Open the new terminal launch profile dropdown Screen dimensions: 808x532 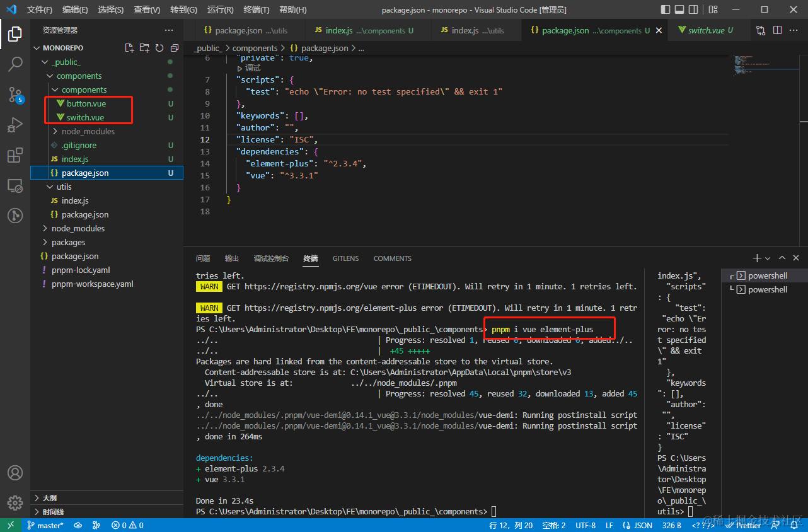pyautogui.click(x=768, y=258)
